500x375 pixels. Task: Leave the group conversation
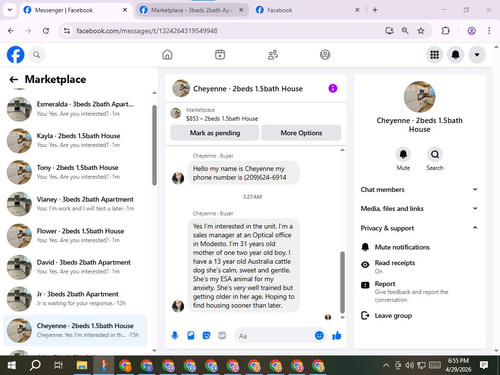tap(419, 315)
